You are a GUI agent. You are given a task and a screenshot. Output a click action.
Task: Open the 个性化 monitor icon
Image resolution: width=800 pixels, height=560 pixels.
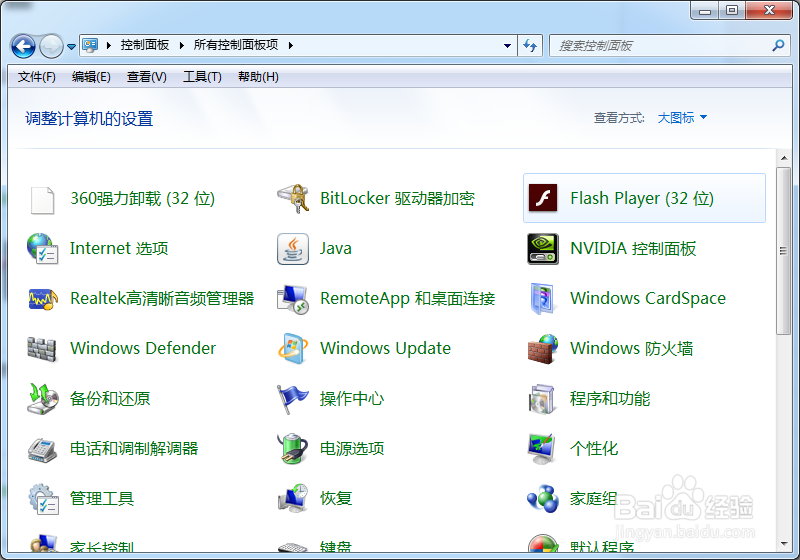pyautogui.click(x=543, y=449)
